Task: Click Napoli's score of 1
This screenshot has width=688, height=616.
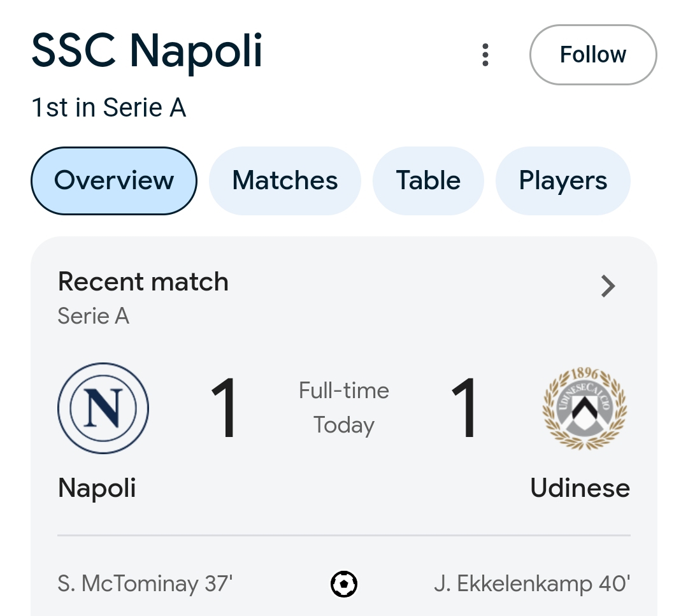Action: click(x=224, y=408)
